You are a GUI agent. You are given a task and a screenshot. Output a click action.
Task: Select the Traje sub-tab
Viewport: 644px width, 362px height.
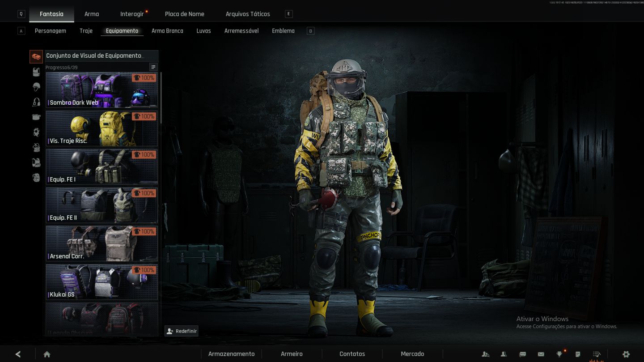point(86,31)
